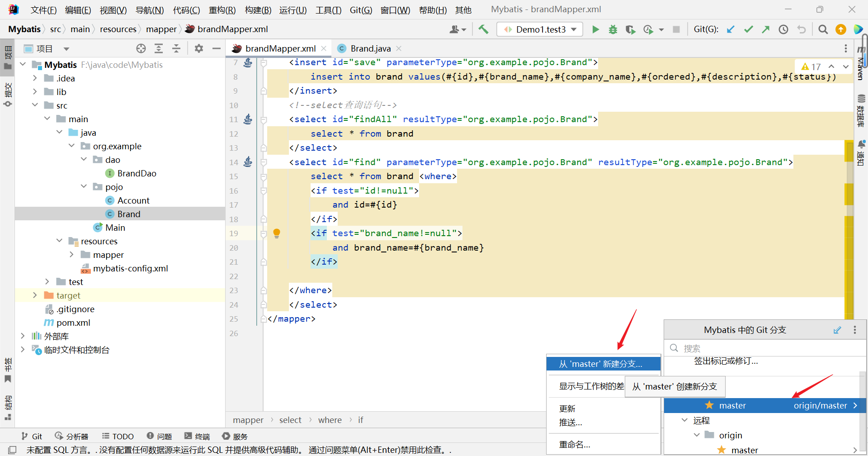This screenshot has width=868, height=456.
Task: Click the Git rollback undo icon
Action: (x=802, y=29)
